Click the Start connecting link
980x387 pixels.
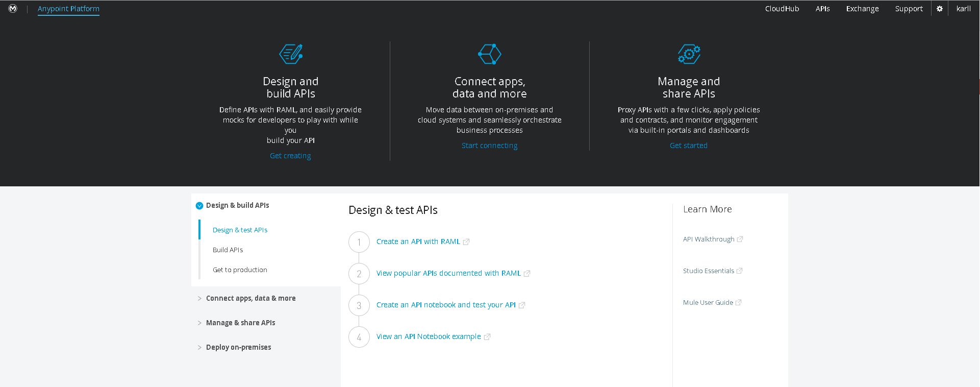[x=489, y=146]
